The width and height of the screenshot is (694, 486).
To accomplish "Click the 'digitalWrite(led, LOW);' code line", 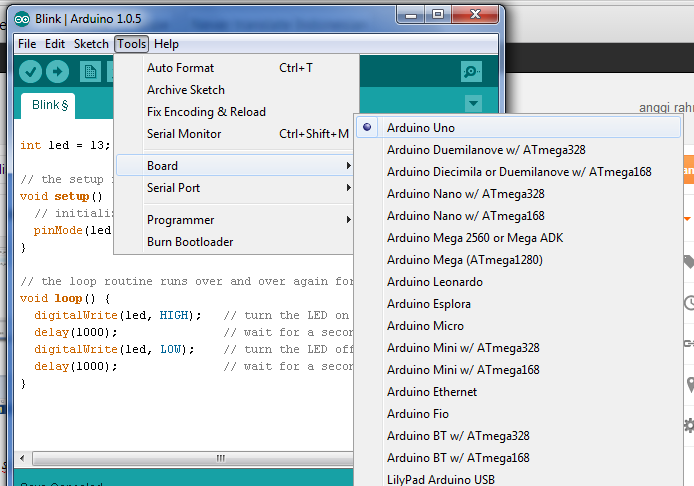I will coord(114,349).
